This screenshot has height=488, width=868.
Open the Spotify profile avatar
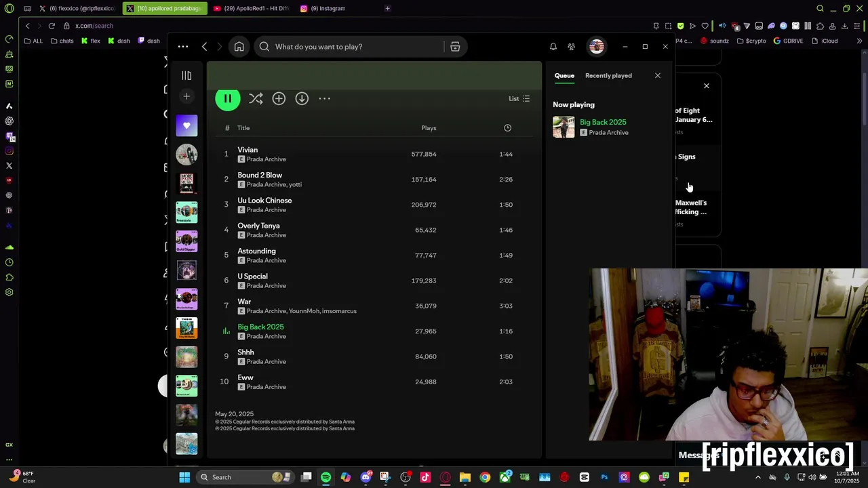597,47
